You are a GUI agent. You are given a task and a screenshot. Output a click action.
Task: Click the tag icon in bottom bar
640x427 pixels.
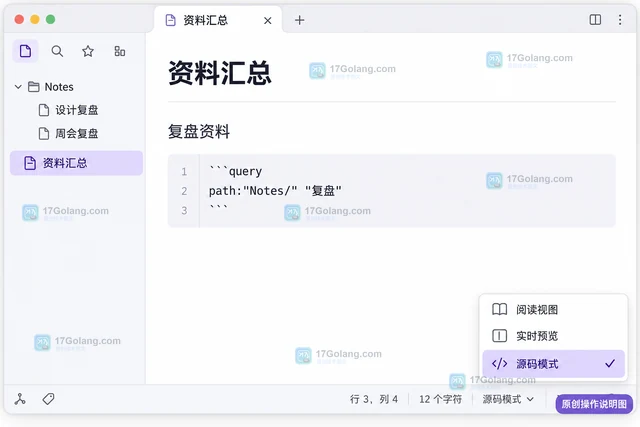[x=48, y=399]
